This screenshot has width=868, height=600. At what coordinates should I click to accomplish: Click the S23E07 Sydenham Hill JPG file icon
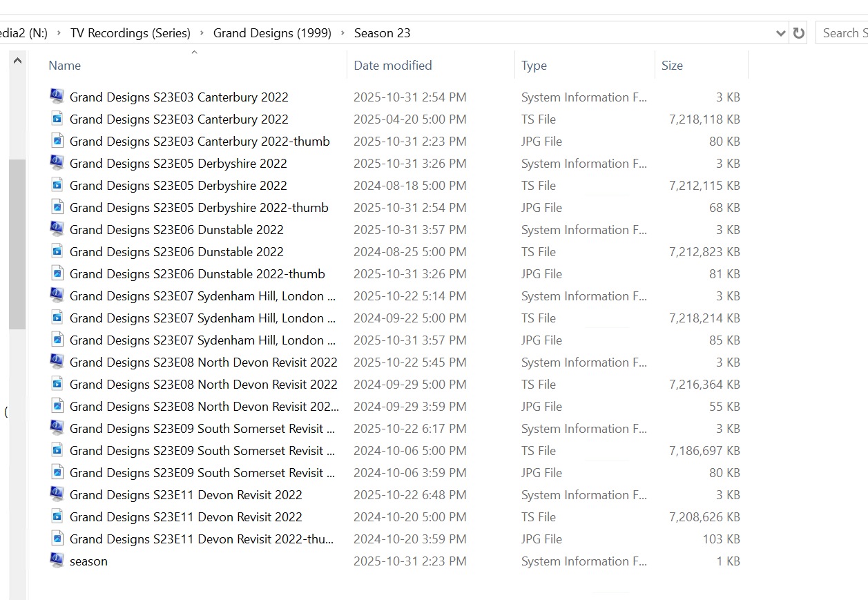tap(57, 340)
